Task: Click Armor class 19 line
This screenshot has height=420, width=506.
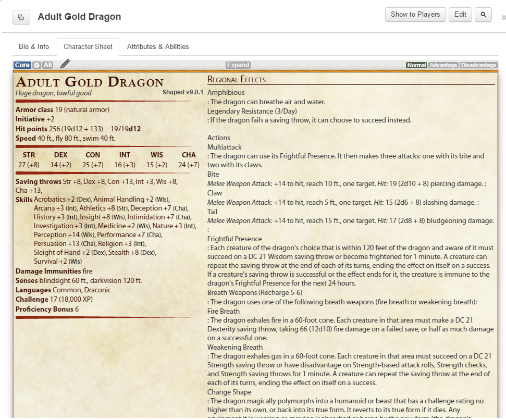Action: [x=63, y=109]
